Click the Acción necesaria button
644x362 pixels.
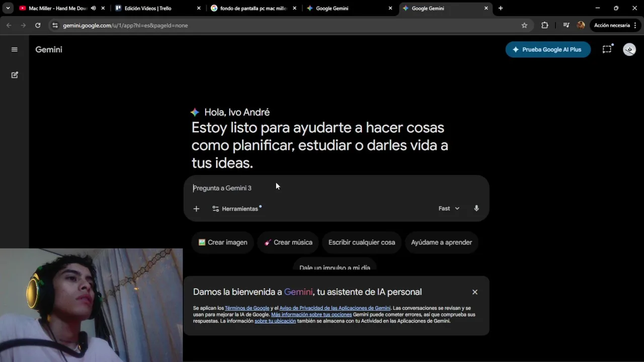612,25
